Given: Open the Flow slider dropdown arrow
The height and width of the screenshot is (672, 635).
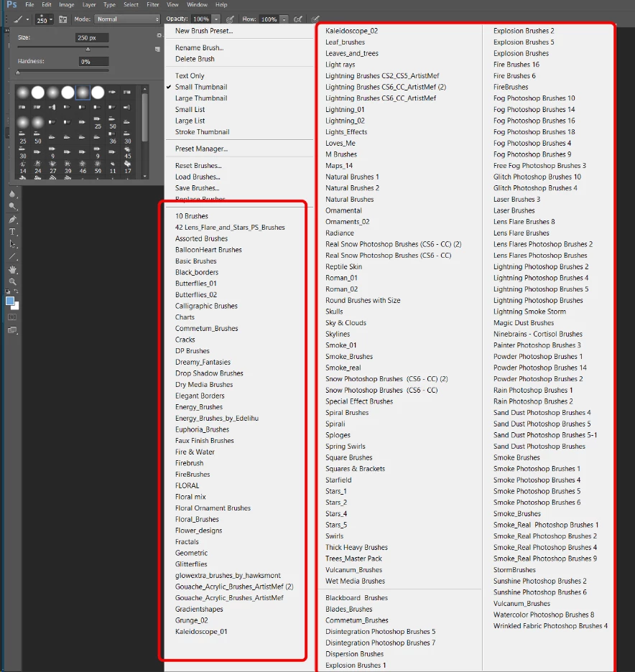Looking at the screenshot, I should pyautogui.click(x=284, y=19).
